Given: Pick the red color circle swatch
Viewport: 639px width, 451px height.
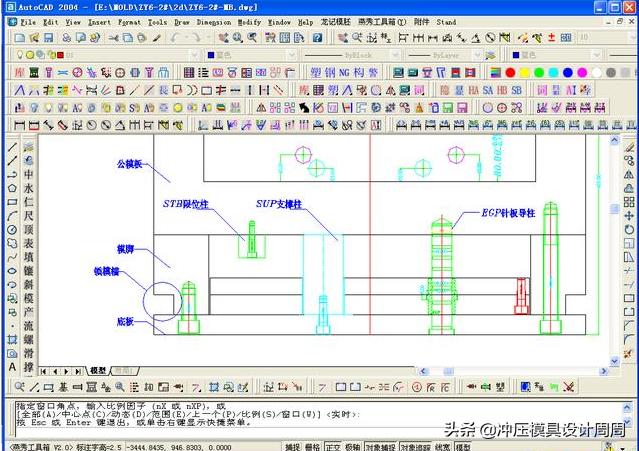Looking at the screenshot, I should [510, 73].
